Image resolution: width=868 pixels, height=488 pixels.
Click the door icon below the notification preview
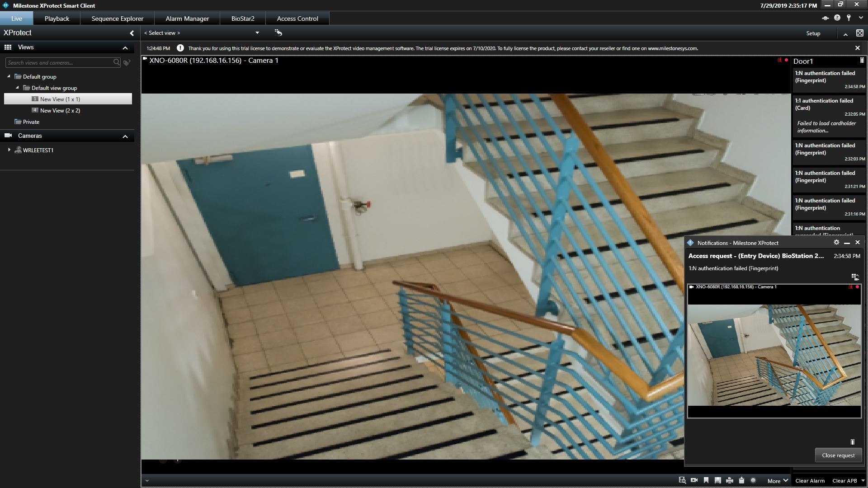pos(853,442)
